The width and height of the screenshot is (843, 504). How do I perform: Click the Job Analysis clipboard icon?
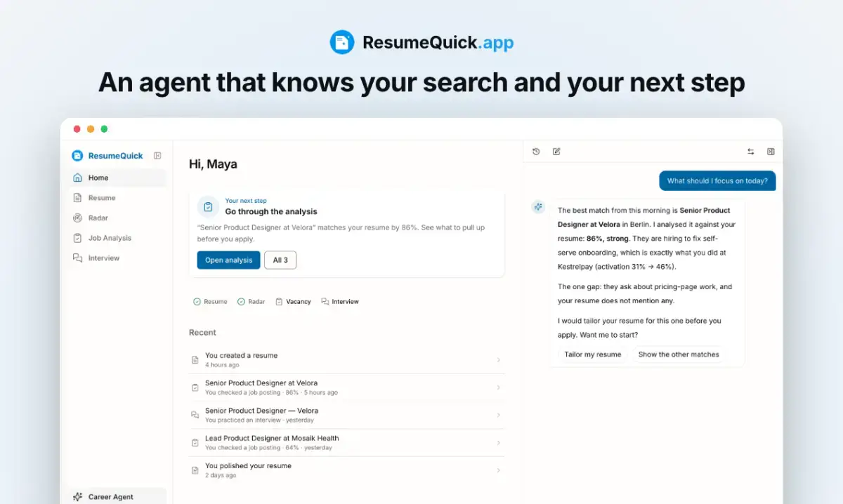[78, 238]
